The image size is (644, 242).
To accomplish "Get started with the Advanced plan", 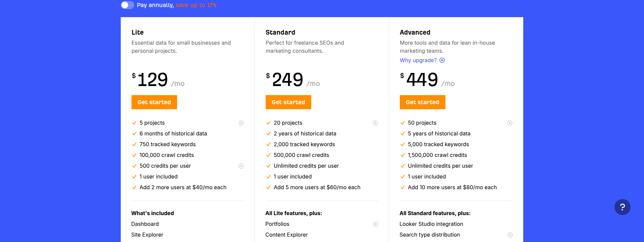I will click(422, 102).
